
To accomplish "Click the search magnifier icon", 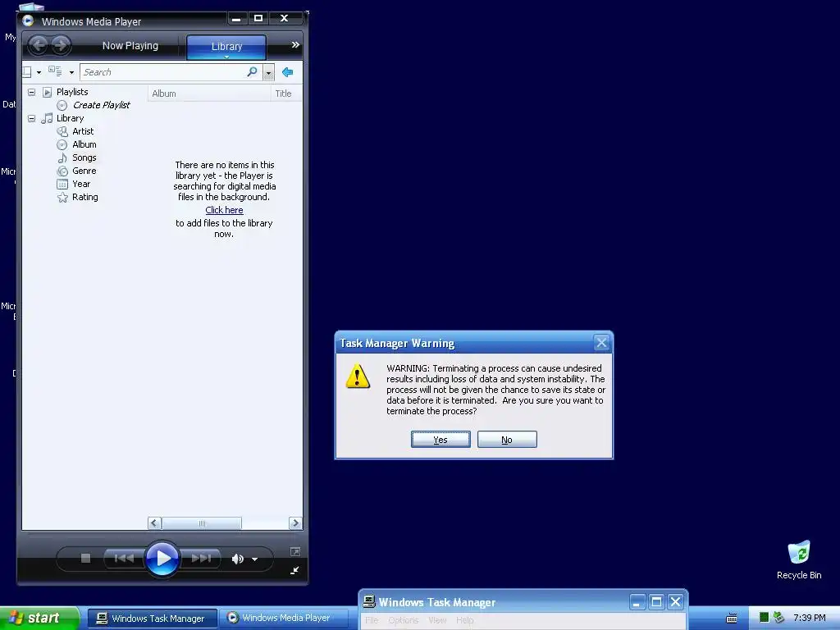I will pos(253,72).
